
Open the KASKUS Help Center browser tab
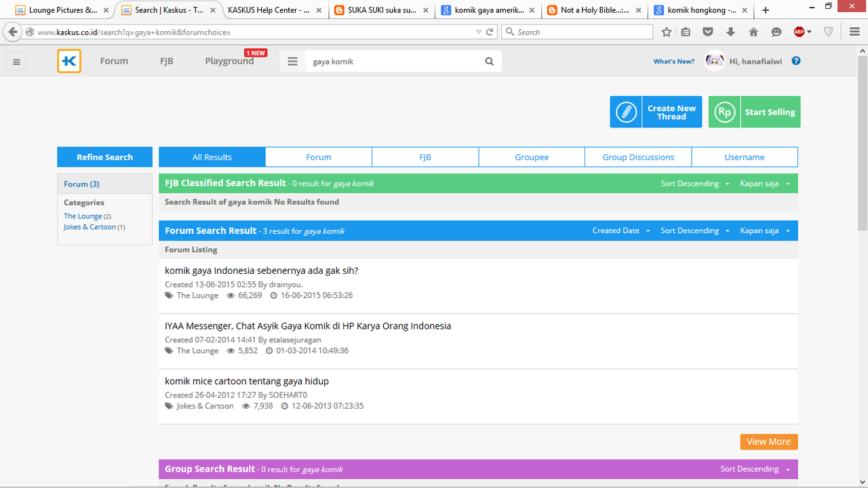pyautogui.click(x=275, y=10)
